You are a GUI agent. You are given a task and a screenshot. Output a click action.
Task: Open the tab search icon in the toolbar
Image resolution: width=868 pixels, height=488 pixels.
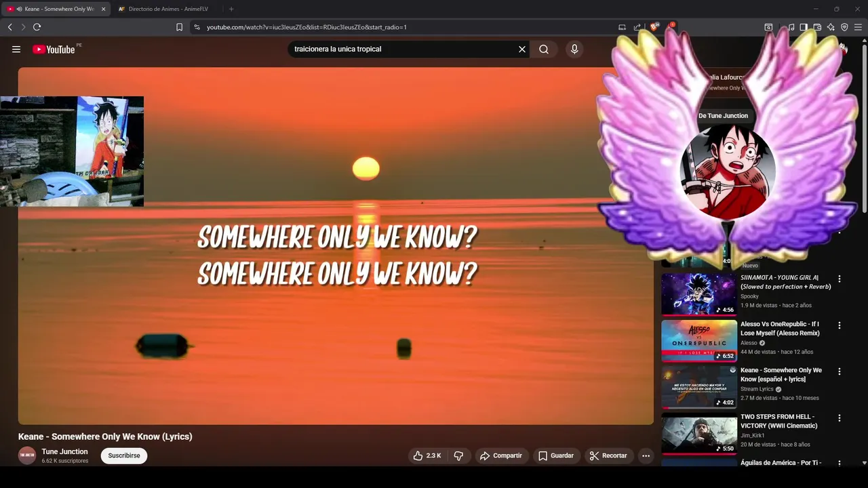(x=768, y=27)
